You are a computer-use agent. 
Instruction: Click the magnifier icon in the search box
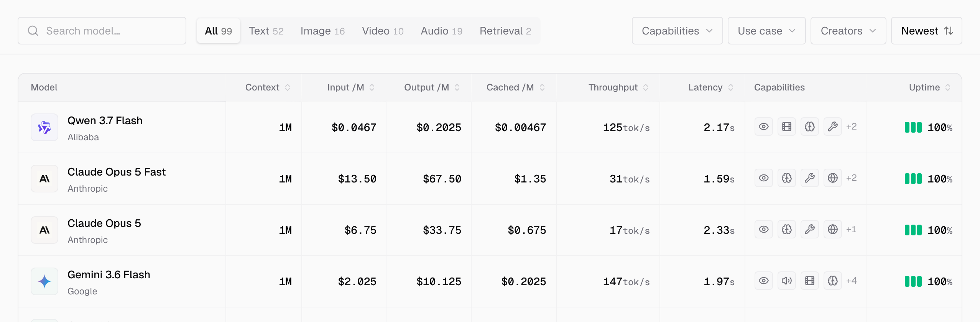tap(33, 31)
